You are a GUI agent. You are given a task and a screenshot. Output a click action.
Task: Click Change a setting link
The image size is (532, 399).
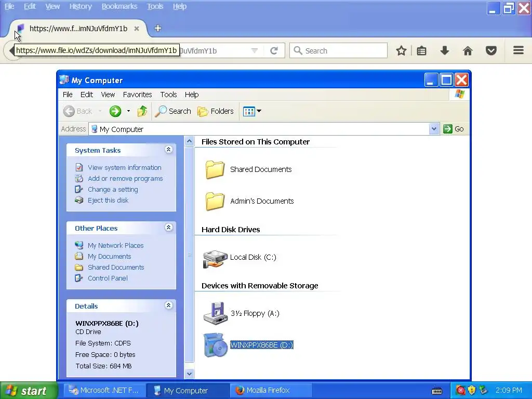tap(113, 189)
